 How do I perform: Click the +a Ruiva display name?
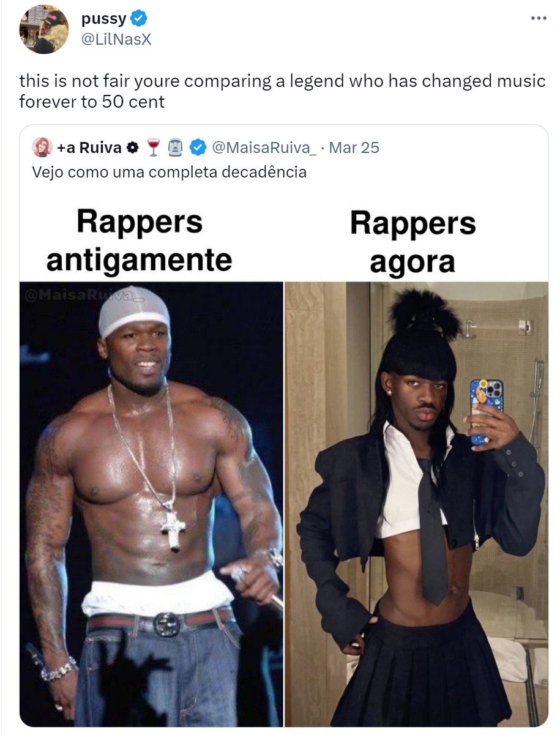(x=89, y=147)
